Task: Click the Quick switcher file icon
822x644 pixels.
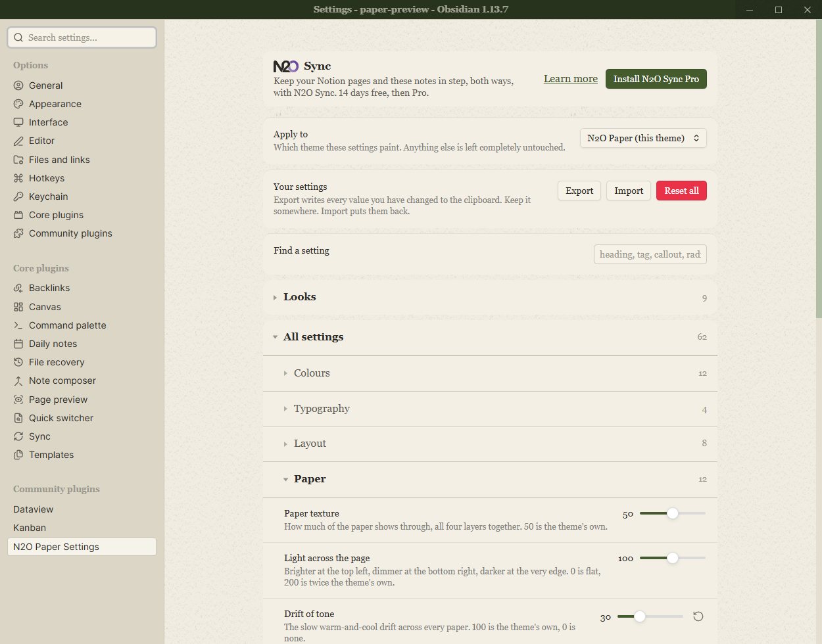Action: pyautogui.click(x=18, y=418)
